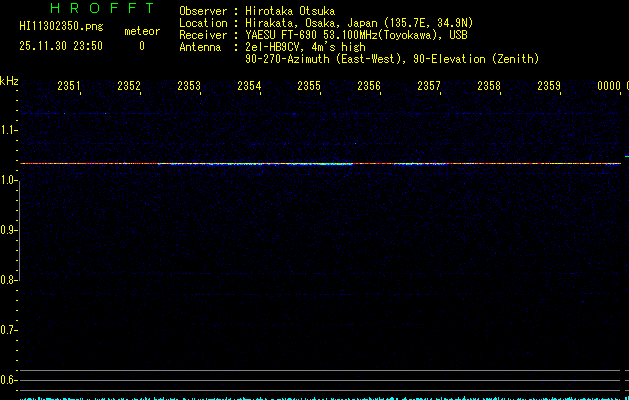
Task: Click the 0.6 frequency axis label
Action: pos(9,380)
